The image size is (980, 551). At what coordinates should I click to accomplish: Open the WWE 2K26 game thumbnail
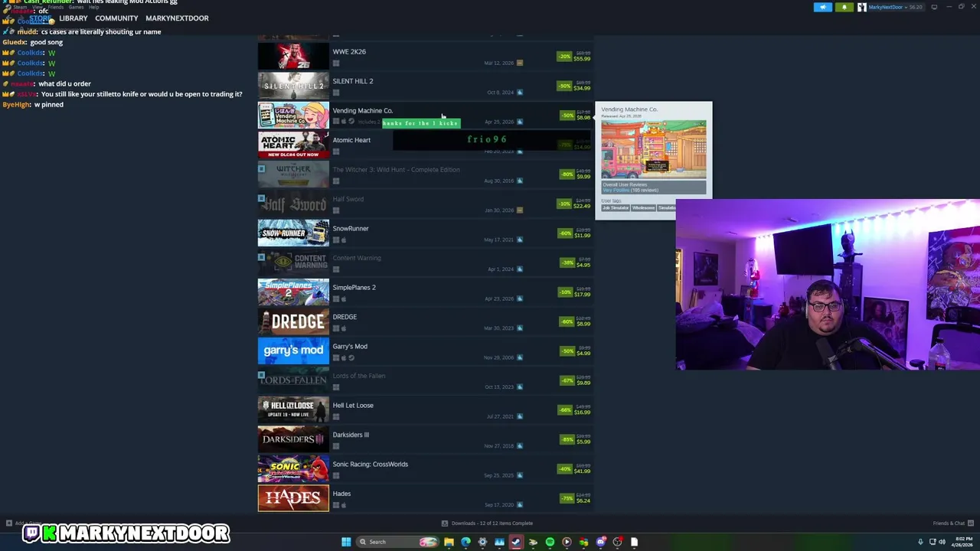(x=293, y=57)
